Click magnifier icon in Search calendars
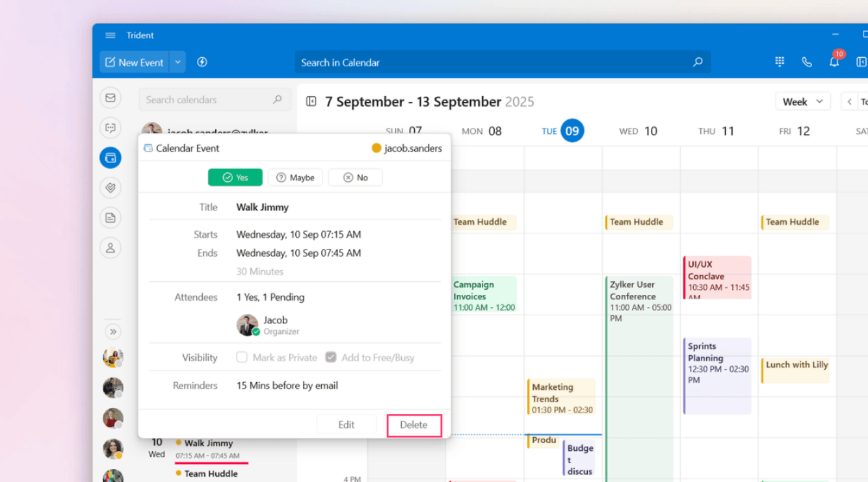Viewport: 868px width, 482px height. [277, 99]
